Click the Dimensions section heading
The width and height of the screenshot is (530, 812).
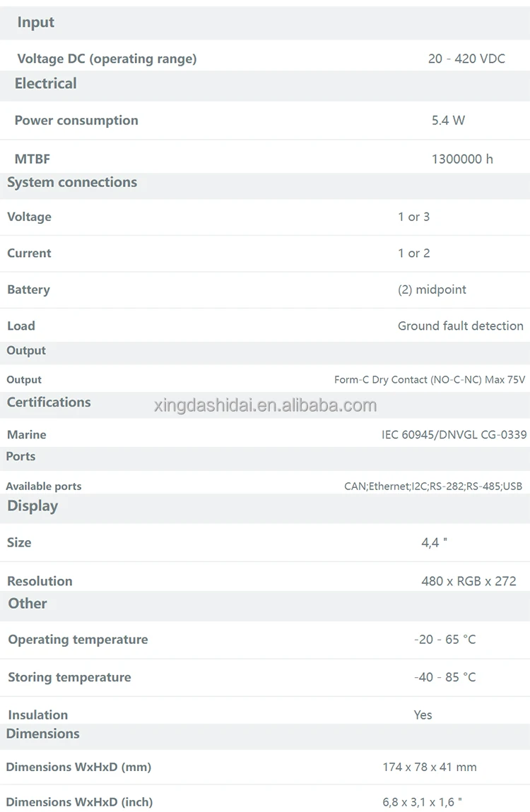(x=42, y=734)
